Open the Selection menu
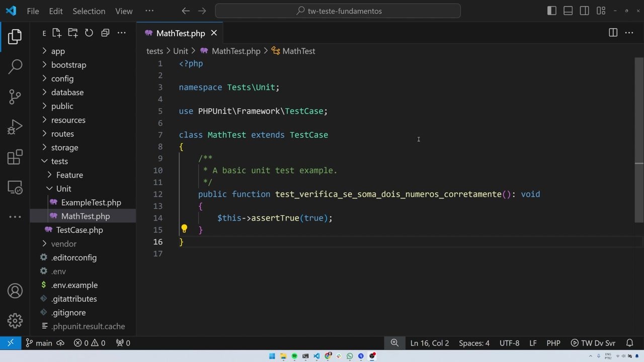The image size is (644, 362). click(89, 11)
